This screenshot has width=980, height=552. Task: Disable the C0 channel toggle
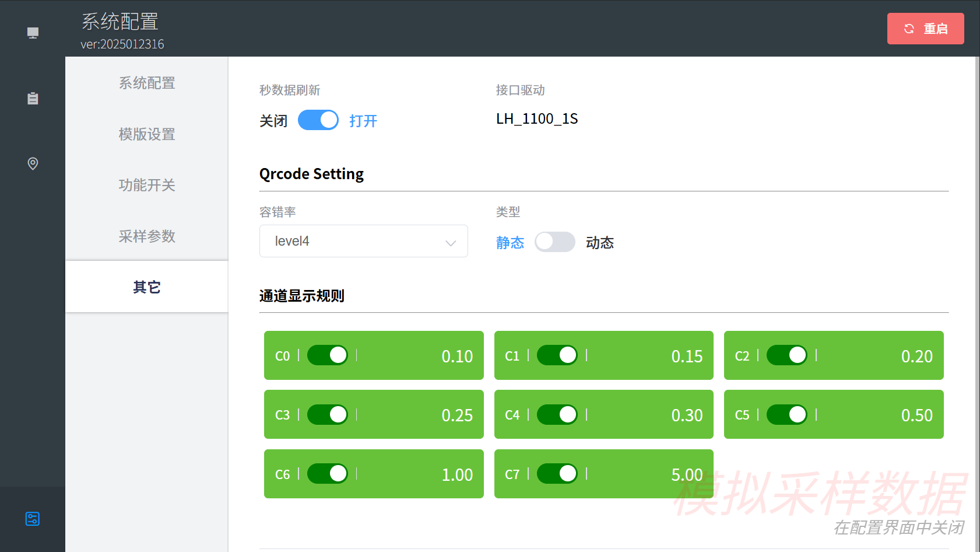[x=327, y=355]
